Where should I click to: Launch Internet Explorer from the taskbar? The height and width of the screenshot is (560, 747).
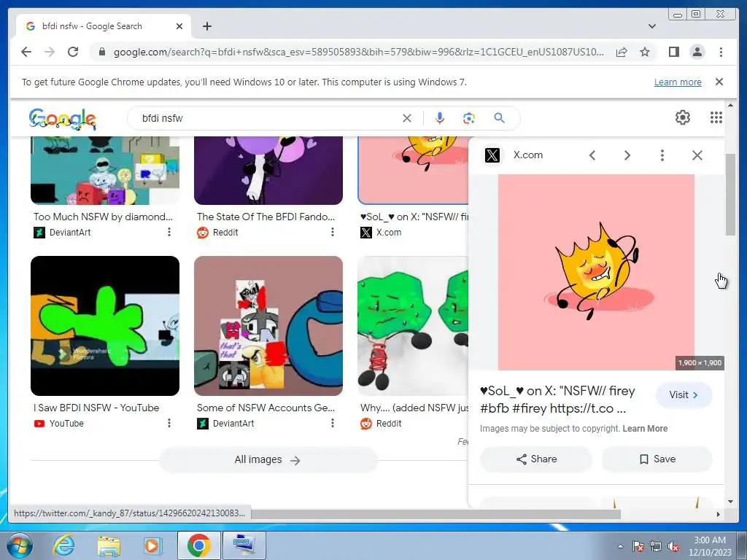63,545
